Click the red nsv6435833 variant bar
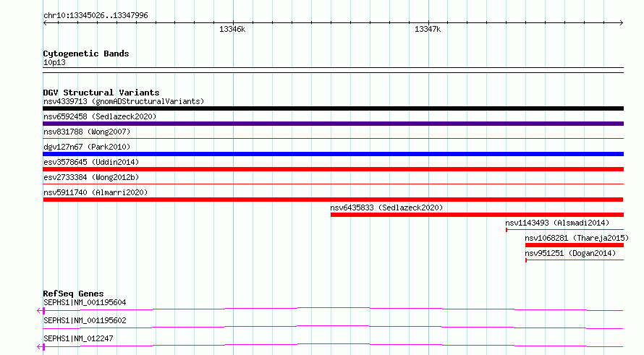The image size is (644, 355). point(477,215)
